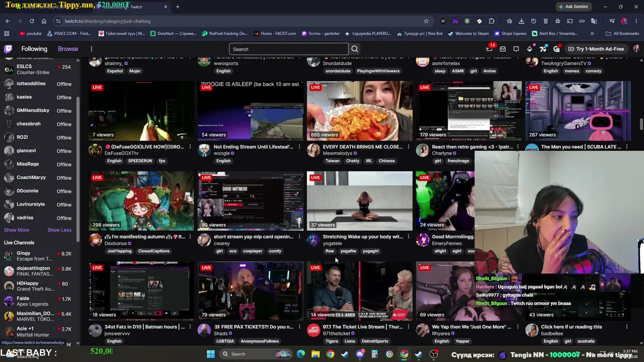Screen dimensions: 644x362
Task: Open the Welcome to Steam bookmark
Action: (468, 34)
